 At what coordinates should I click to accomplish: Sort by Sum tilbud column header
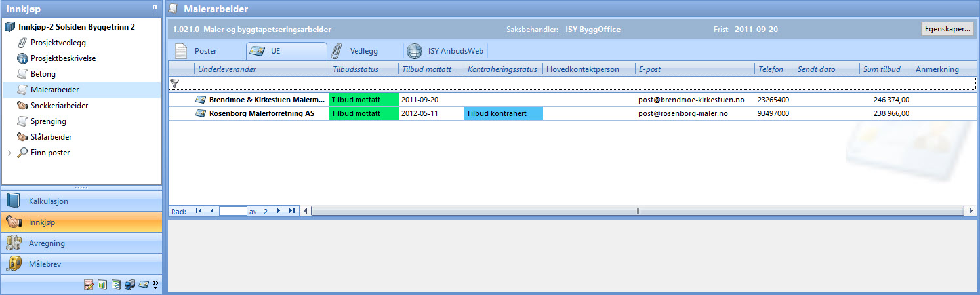pyautogui.click(x=886, y=69)
